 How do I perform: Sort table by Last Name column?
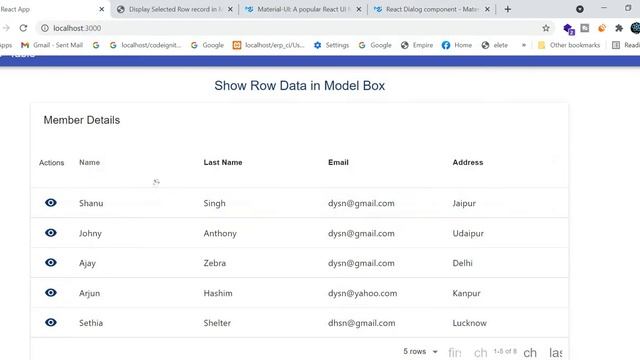223,162
